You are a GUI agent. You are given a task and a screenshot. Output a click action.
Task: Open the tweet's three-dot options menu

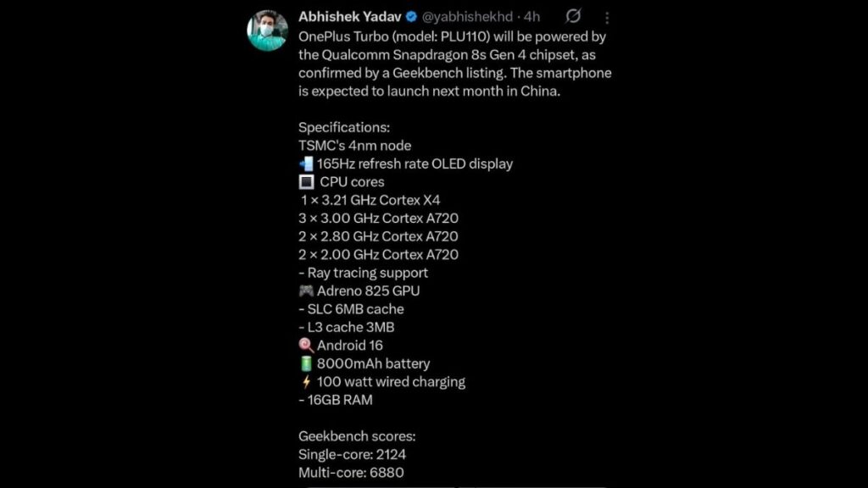coord(608,16)
